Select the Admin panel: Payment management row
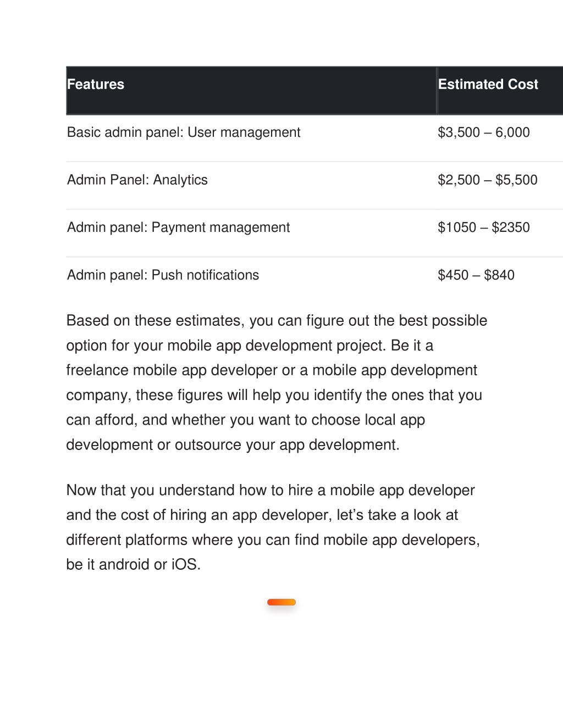 tap(314, 233)
